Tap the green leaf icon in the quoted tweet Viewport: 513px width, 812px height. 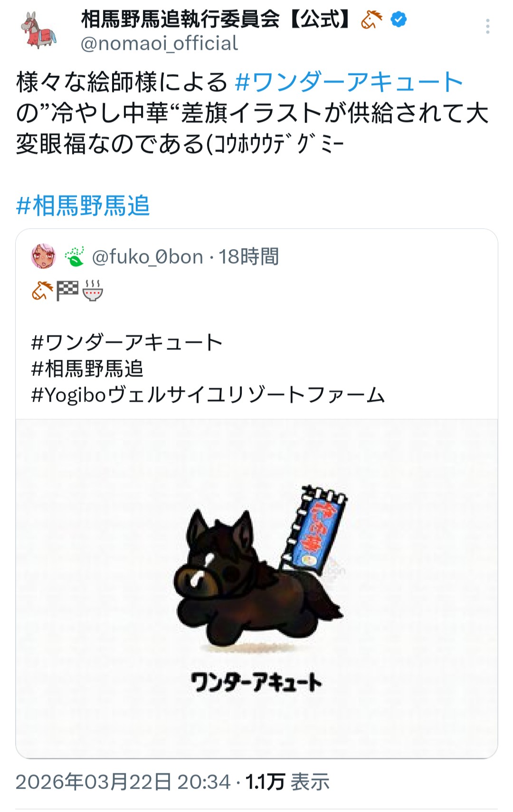75,257
